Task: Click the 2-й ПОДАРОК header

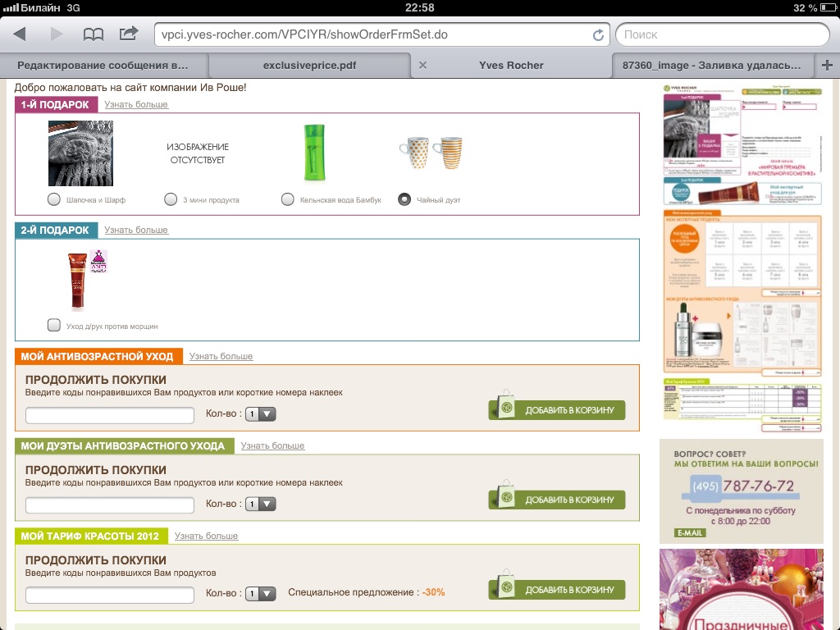Action: click(56, 231)
